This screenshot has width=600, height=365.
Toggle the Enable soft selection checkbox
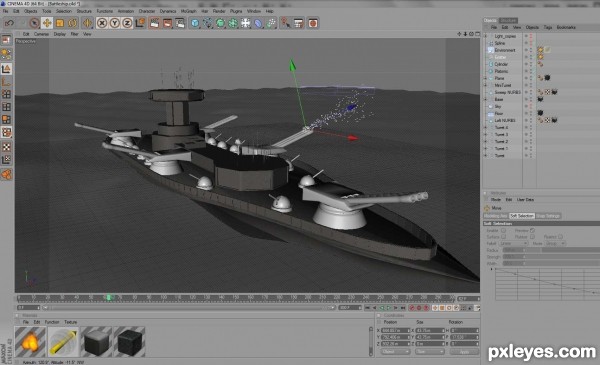503,231
